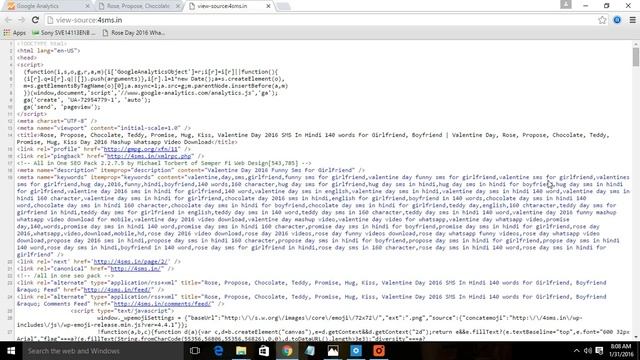Open the Chrome hamburger menu

coord(632,20)
